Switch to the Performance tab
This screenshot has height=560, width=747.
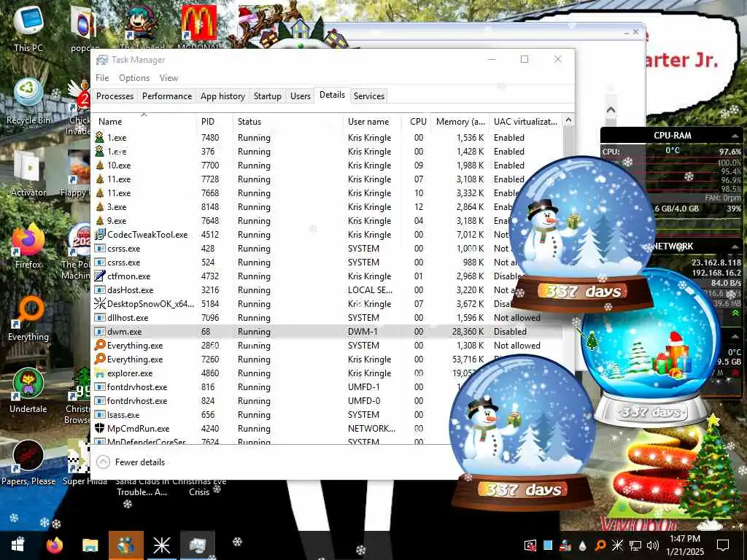pos(167,96)
